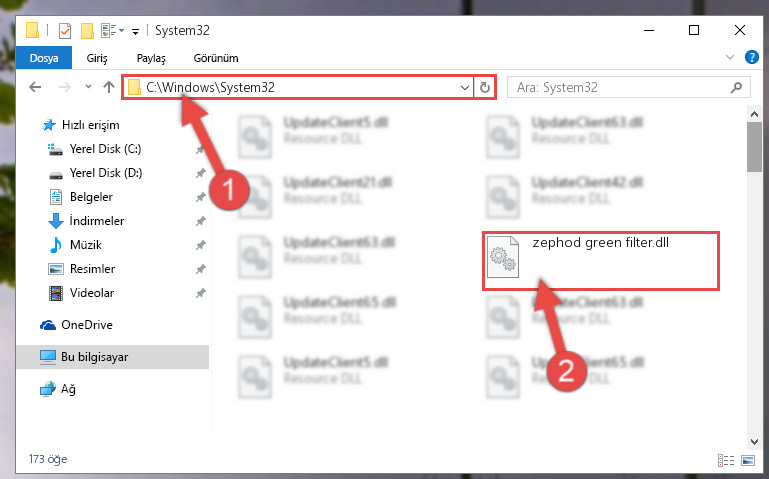The width and height of the screenshot is (769, 479).
Task: Click the Properties checkmark icon in title bar
Action: point(64,30)
